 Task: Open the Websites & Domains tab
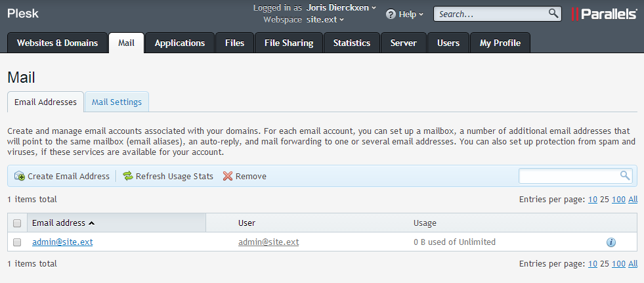pyautogui.click(x=57, y=43)
